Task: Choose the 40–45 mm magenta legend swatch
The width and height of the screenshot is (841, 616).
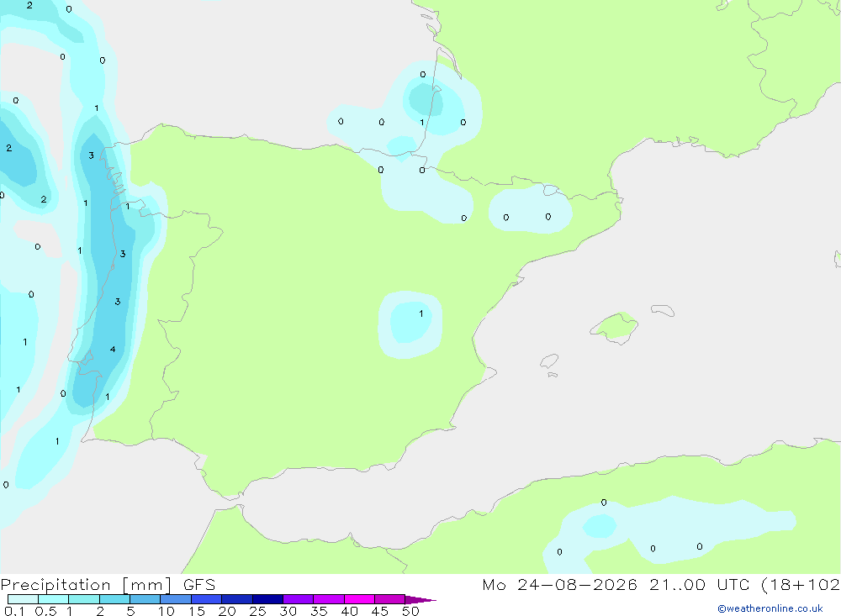Action: click(359, 599)
